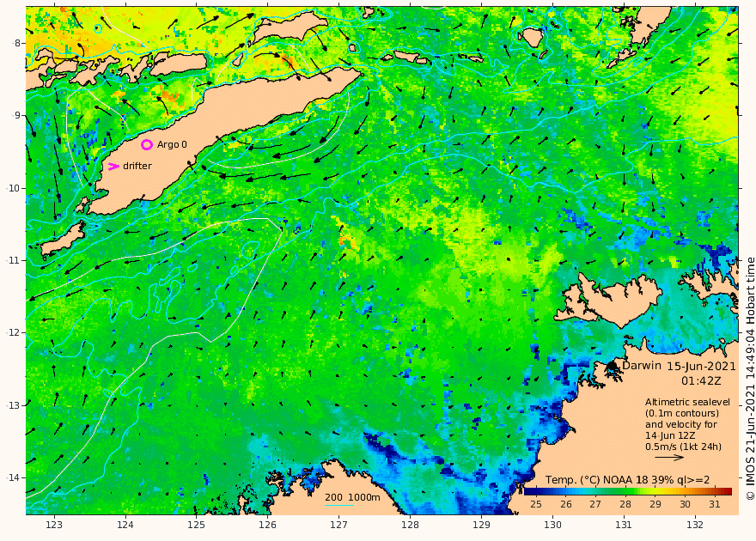Click longitude axis label 129
Image resolution: width=756 pixels, height=541 pixels.
482,525
